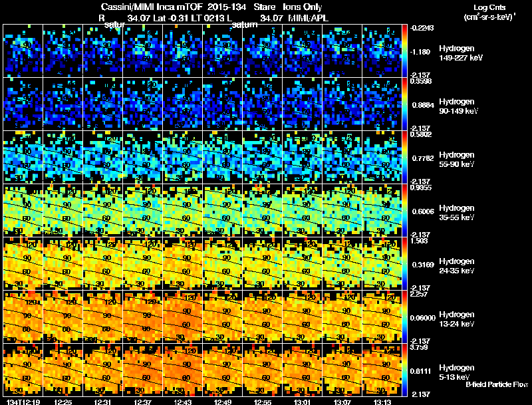The height and width of the screenshot is (405, 532).
Task: Select the color scale next to Hydrogen 5-13 keV
Action: [x=405, y=370]
